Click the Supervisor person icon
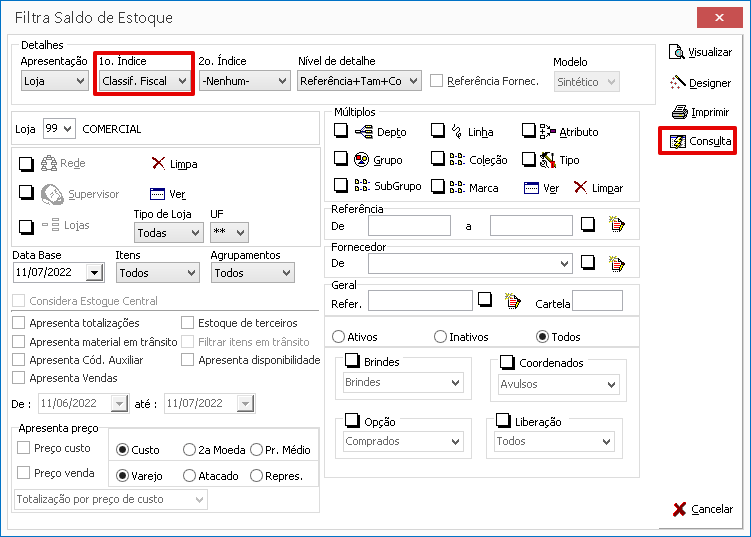Viewport: 751px width, 537px height. (52, 194)
